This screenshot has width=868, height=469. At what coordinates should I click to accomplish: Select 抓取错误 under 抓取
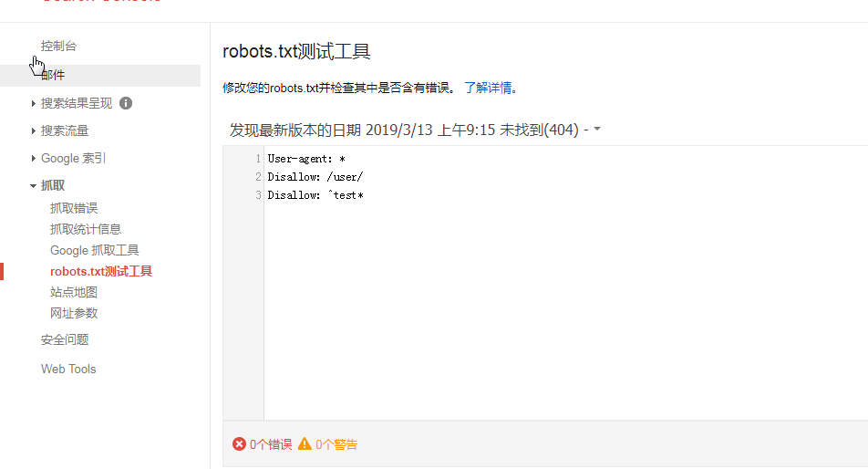click(x=74, y=208)
